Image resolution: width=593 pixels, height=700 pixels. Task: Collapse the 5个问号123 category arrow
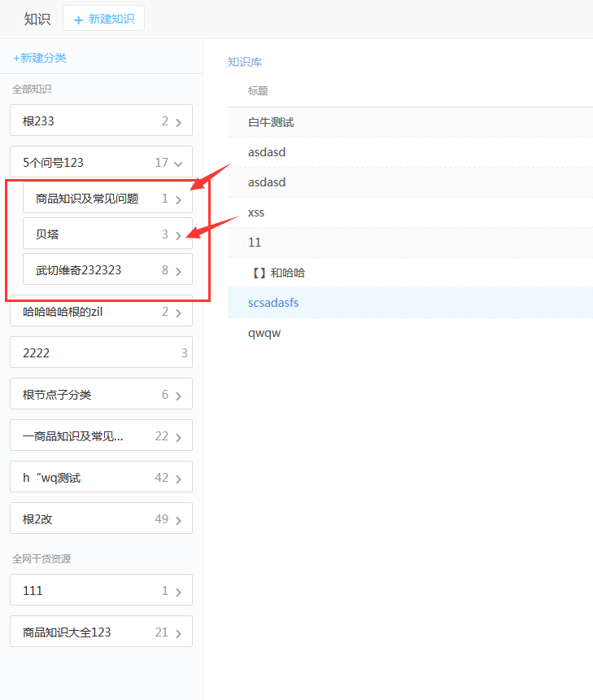point(178,163)
